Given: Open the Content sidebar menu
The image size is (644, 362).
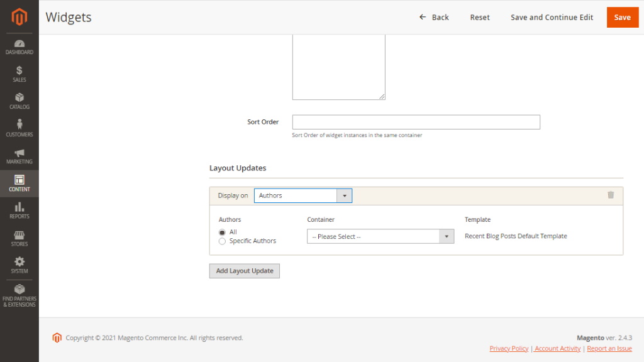Looking at the screenshot, I should (19, 184).
